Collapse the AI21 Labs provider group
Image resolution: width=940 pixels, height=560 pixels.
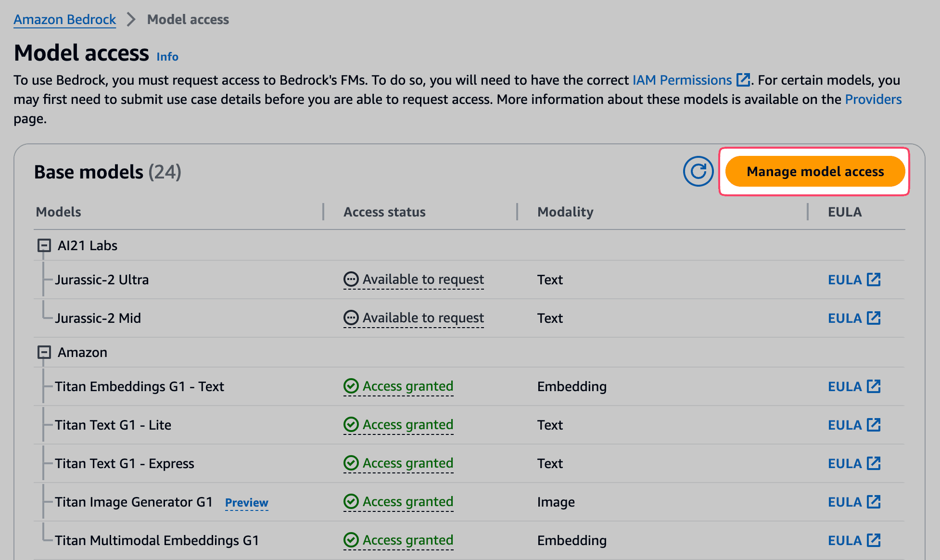click(44, 246)
